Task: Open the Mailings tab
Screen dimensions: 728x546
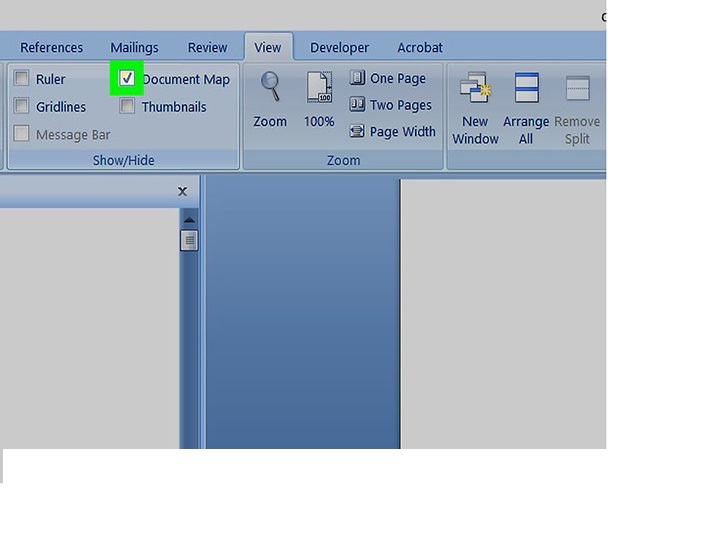Action: pos(134,47)
